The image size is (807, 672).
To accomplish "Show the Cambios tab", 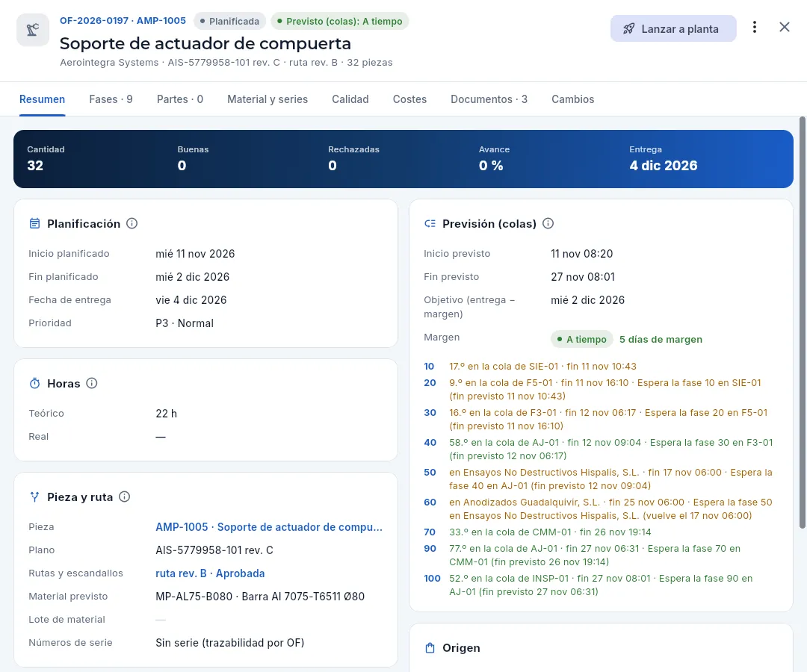I will click(x=573, y=99).
